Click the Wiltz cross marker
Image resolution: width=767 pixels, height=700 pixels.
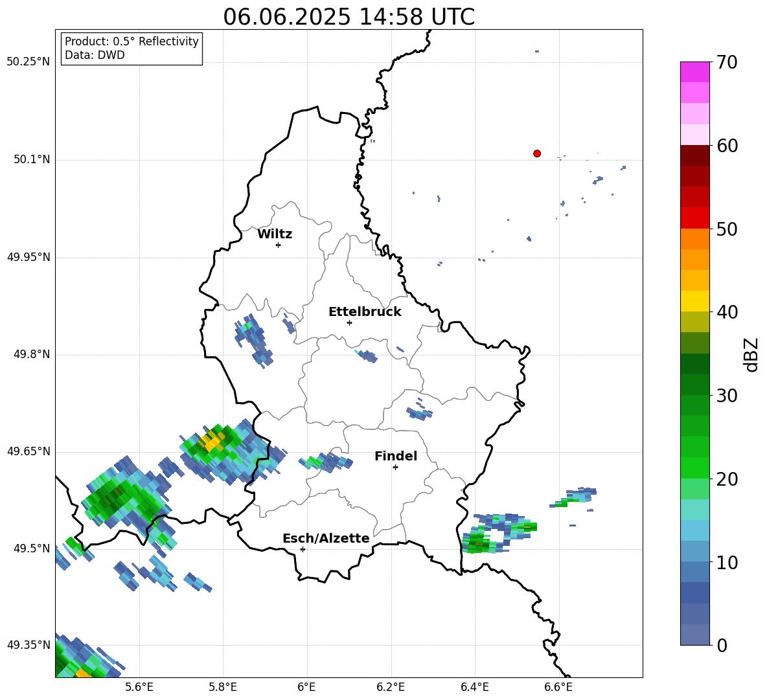point(279,245)
